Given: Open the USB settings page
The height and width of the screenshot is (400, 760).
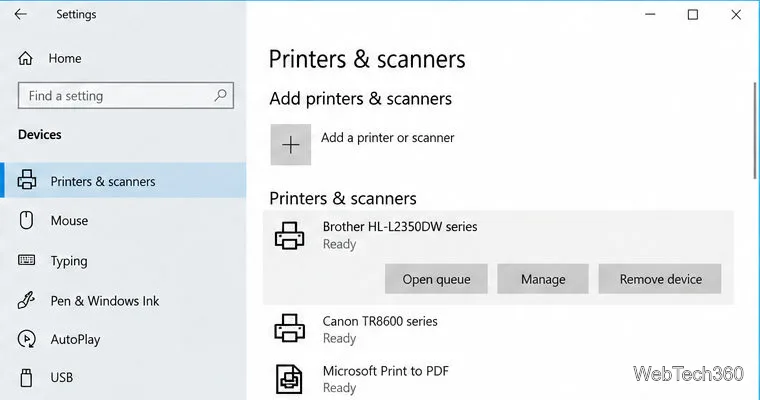Looking at the screenshot, I should pyautogui.click(x=123, y=378).
